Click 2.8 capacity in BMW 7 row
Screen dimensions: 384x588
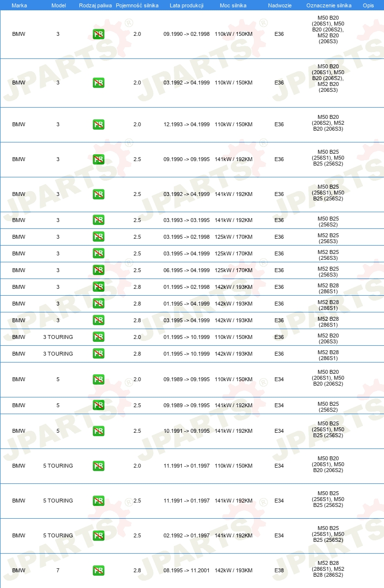[x=137, y=571]
